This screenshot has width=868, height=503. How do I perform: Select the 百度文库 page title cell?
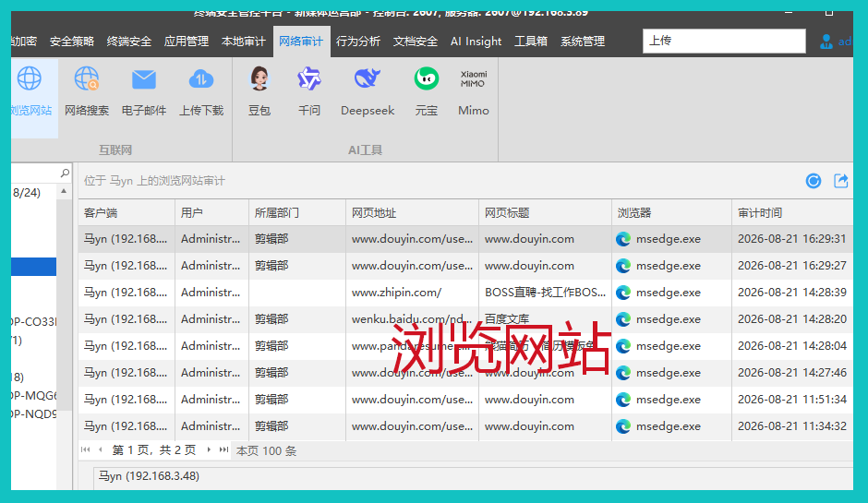[x=545, y=319]
